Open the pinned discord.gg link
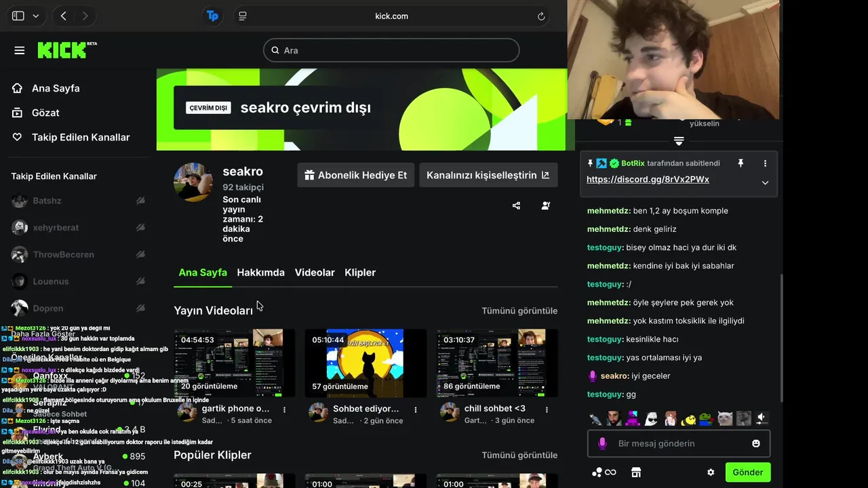This screenshot has width=868, height=488. [x=648, y=180]
